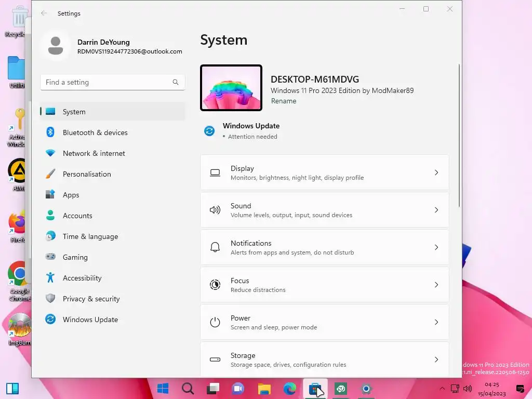Click the Accounts person icon in sidebar

pos(50,216)
